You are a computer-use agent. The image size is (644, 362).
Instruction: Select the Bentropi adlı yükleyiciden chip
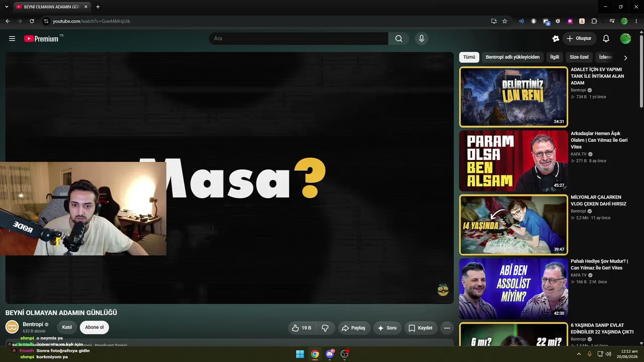pyautogui.click(x=513, y=57)
